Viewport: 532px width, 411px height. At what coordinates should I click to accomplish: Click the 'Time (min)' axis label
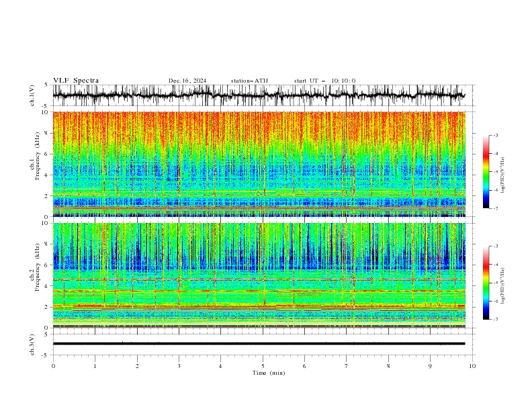269,373
